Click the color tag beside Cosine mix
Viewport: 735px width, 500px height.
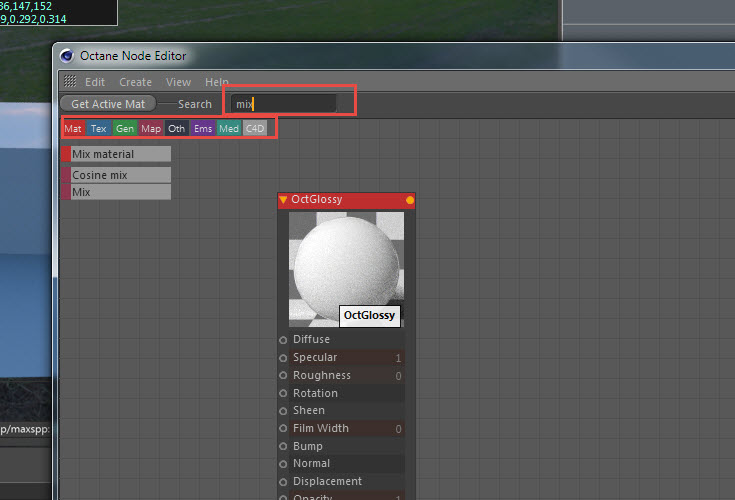pyautogui.click(x=66, y=175)
